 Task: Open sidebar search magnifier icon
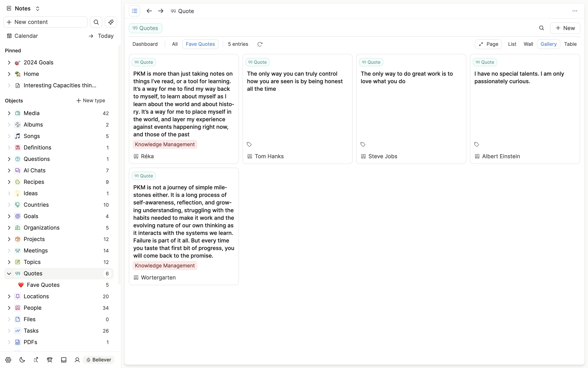click(96, 22)
